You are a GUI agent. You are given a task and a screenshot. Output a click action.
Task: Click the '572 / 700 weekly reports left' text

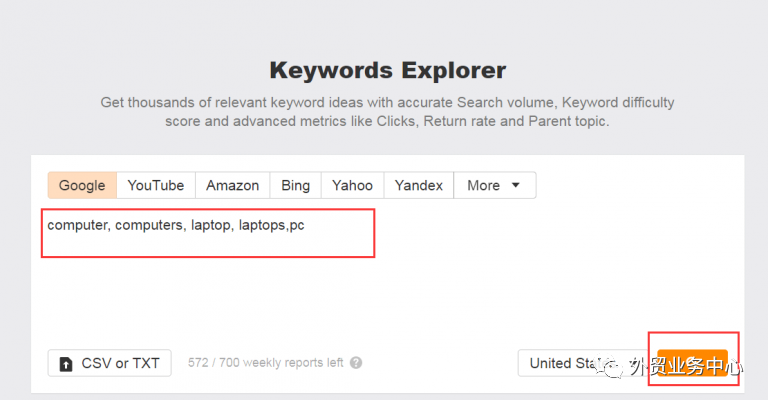click(x=265, y=363)
